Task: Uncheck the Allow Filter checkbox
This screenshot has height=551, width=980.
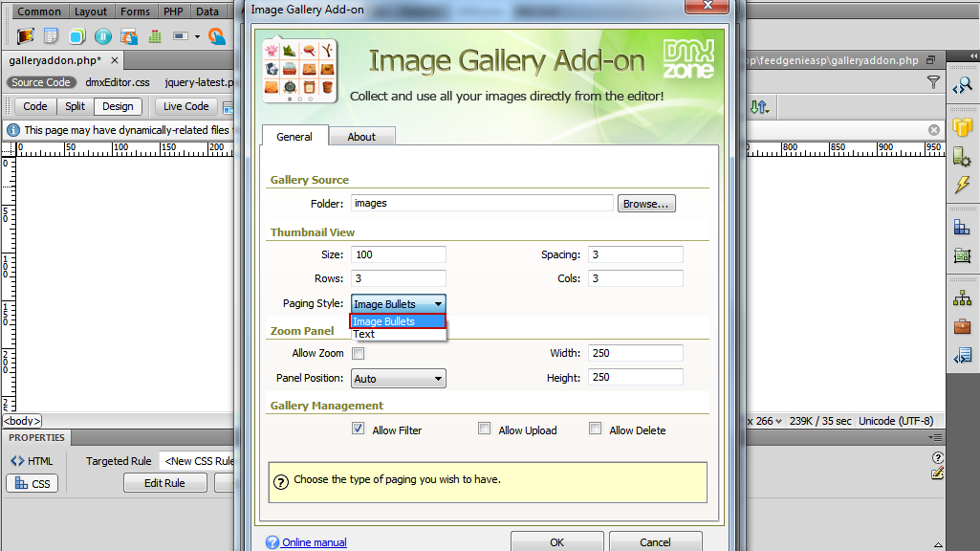Action: click(359, 430)
